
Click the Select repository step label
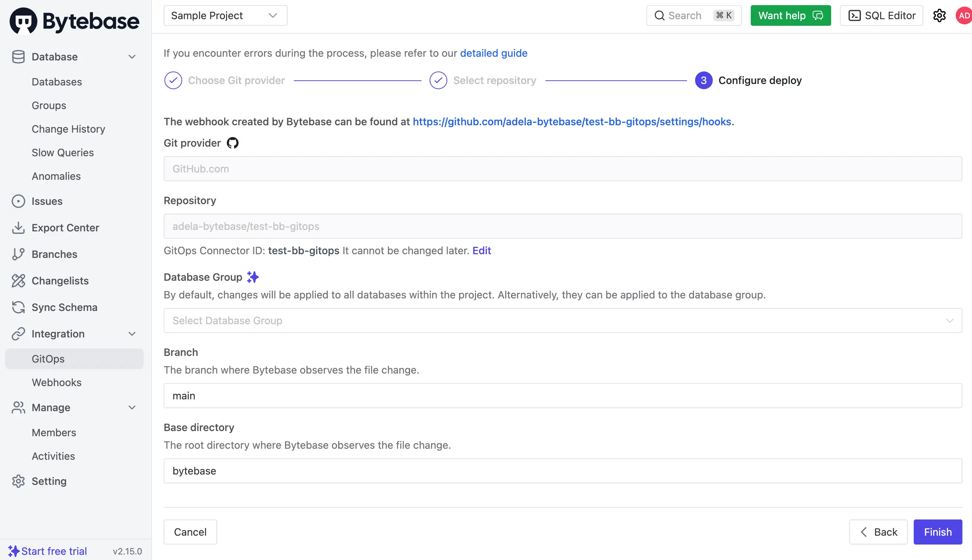494,80
